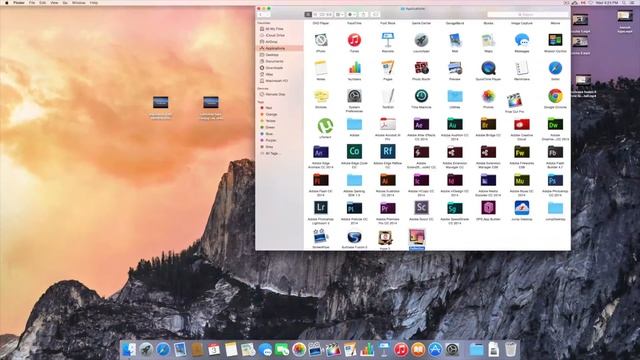Open the Adobe Premiere Pro CC 2014 folder

coord(387,208)
